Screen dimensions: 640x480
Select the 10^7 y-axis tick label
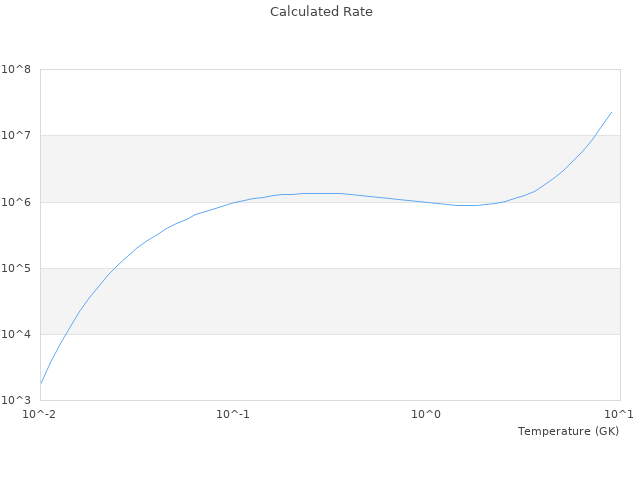pos(16,136)
